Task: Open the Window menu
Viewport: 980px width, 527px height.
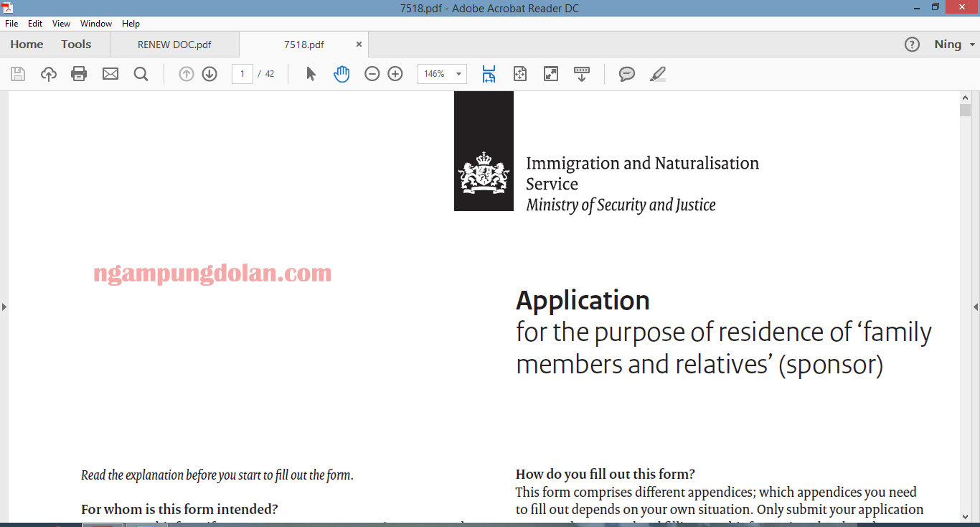Action: click(96, 24)
